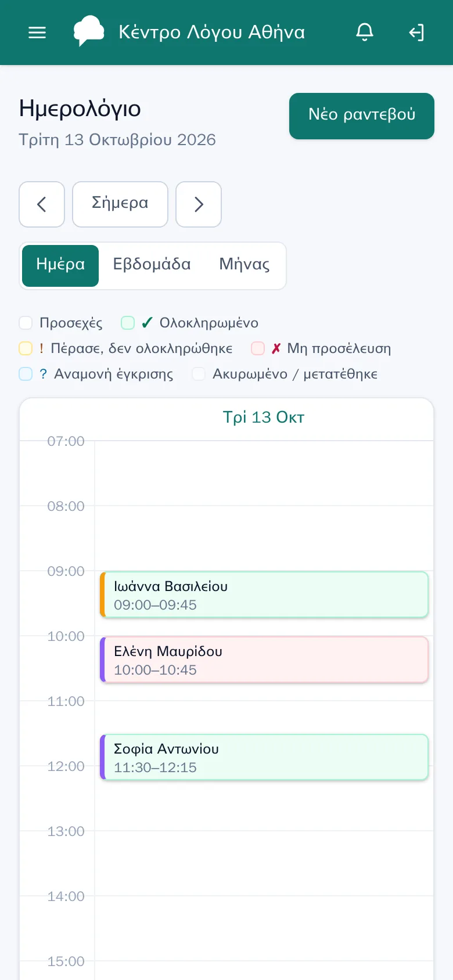Click red X icon for Μη προσέλευση
This screenshot has height=980, width=453.
(276, 348)
